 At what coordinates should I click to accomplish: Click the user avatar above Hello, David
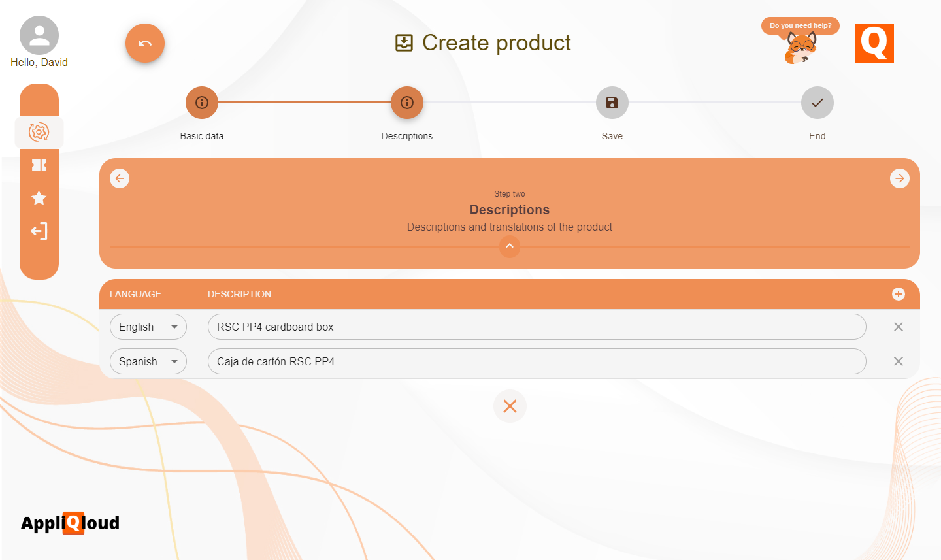pos(39,35)
